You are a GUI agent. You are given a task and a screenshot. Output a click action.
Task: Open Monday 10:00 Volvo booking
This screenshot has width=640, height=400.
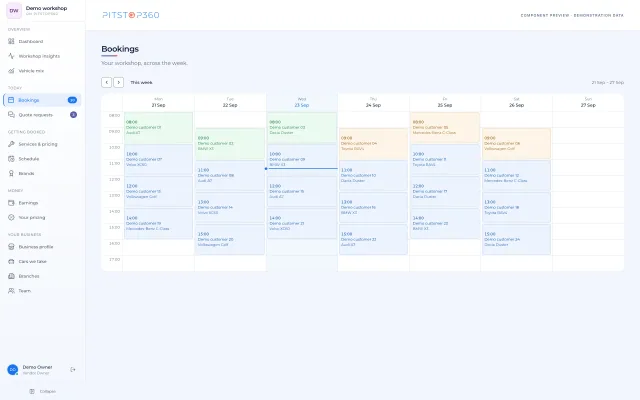(x=158, y=160)
